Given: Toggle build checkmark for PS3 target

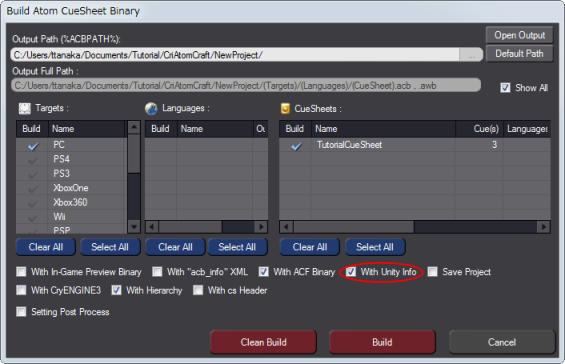Looking at the screenshot, I should (33, 175).
